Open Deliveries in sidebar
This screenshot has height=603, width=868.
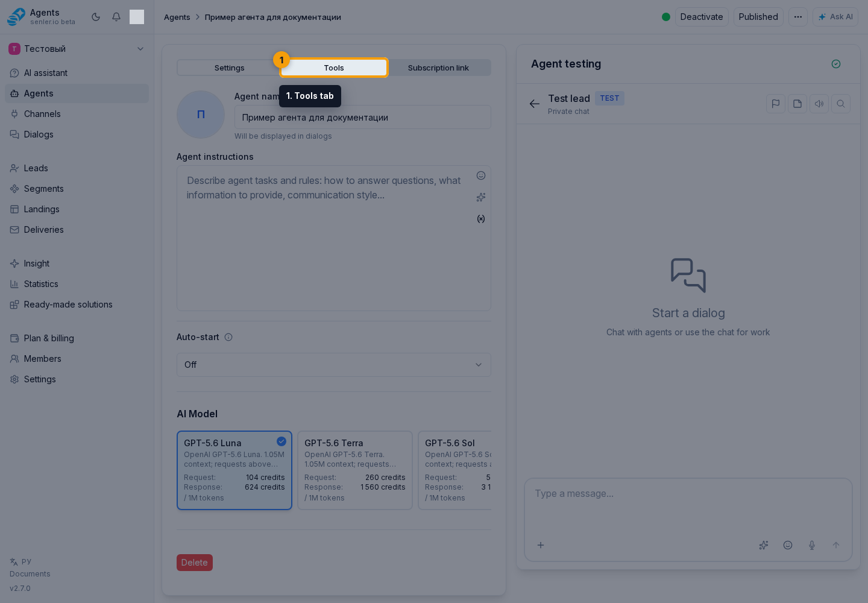77,230
